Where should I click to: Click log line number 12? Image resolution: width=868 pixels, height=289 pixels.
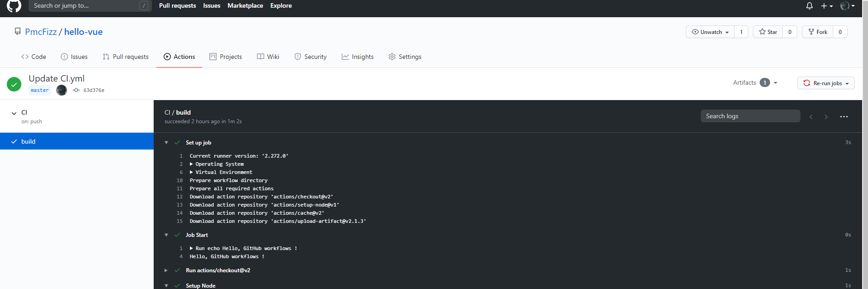pos(179,197)
